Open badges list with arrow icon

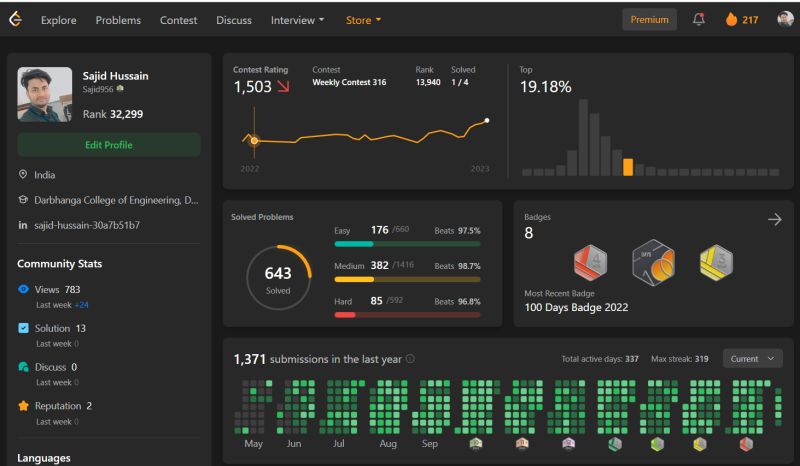point(774,219)
